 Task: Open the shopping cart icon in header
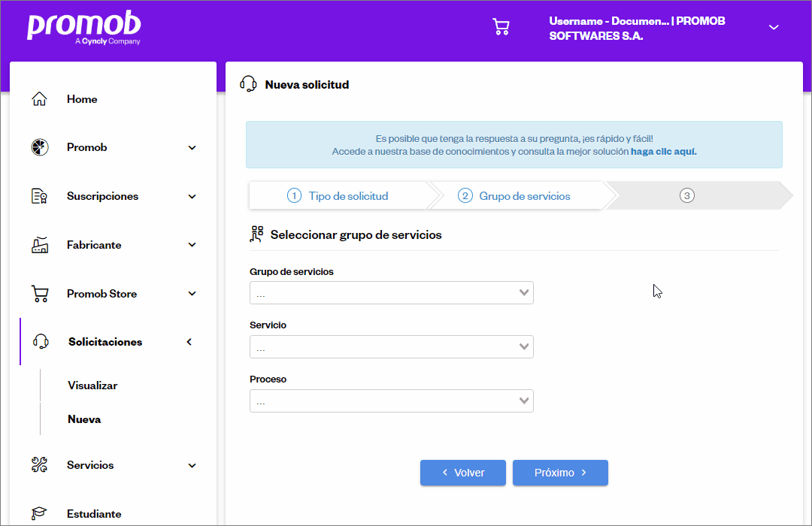(x=501, y=27)
